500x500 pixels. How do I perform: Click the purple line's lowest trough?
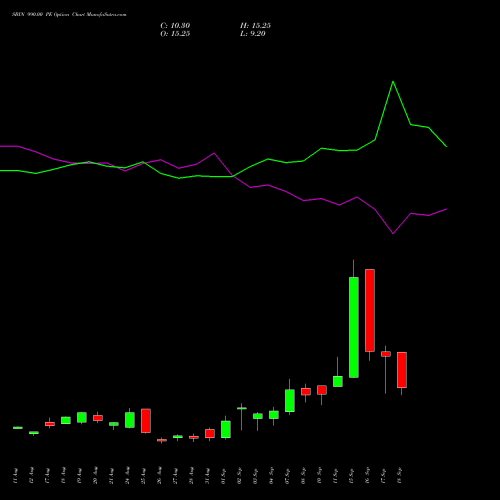393,233
